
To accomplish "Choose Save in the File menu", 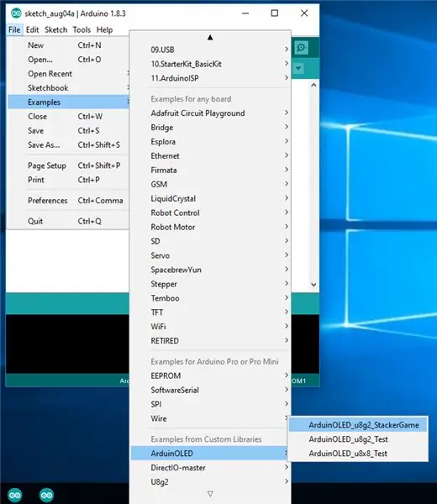I will [x=68, y=130].
